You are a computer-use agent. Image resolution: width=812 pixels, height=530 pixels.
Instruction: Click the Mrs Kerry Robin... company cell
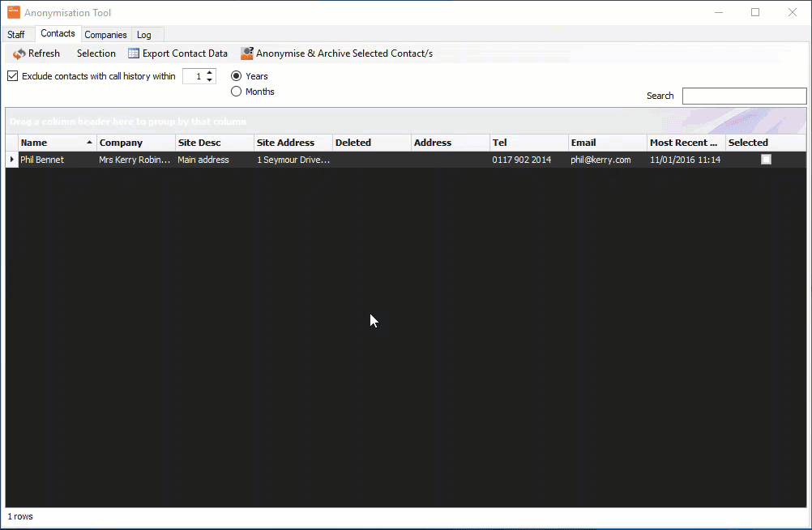(x=136, y=160)
